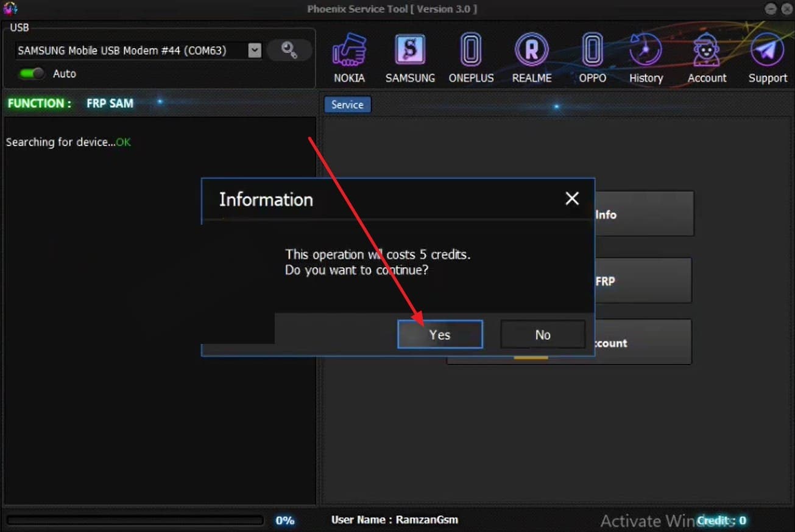Choose No in the Information dialog
The height and width of the screenshot is (532, 795).
[543, 335]
